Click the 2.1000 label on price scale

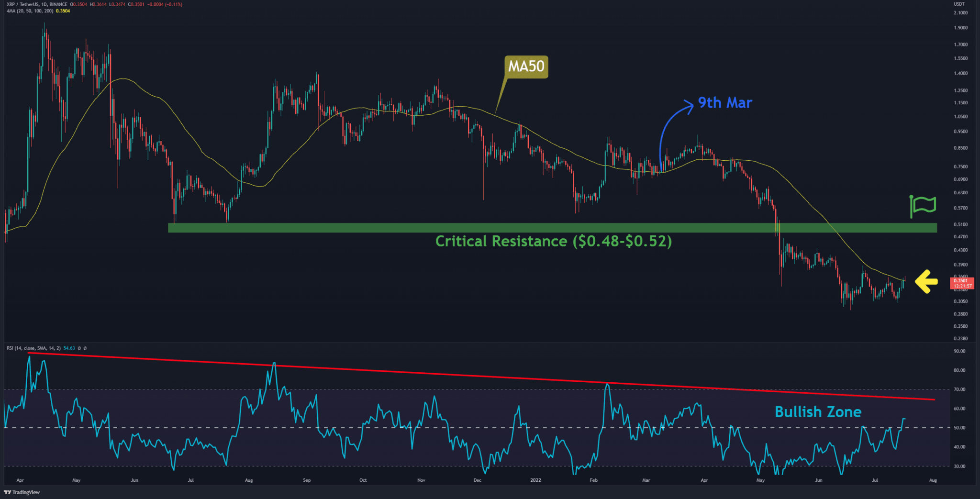coord(960,13)
